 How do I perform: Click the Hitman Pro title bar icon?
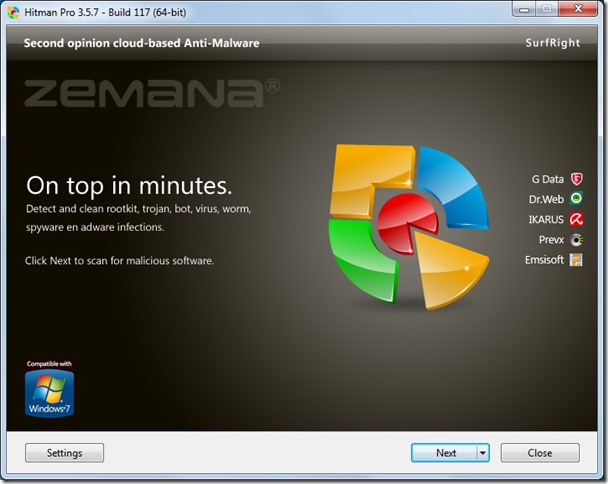point(13,12)
